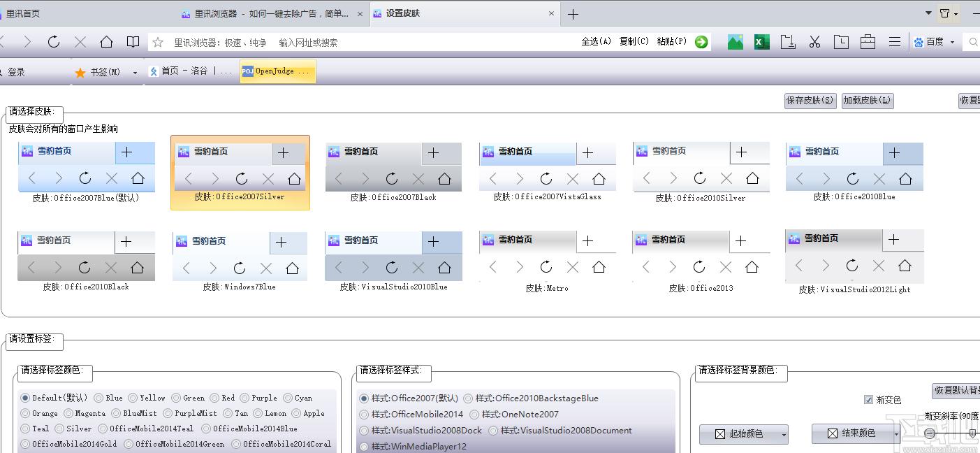Screen dimensions: 980x453
Task: Select the Magenta tab color radio
Action: (68, 413)
